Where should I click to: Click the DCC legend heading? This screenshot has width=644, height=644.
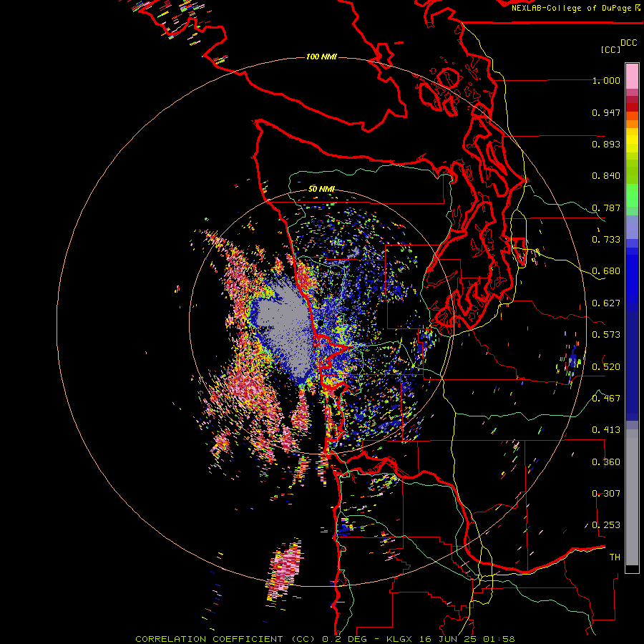tap(629, 43)
